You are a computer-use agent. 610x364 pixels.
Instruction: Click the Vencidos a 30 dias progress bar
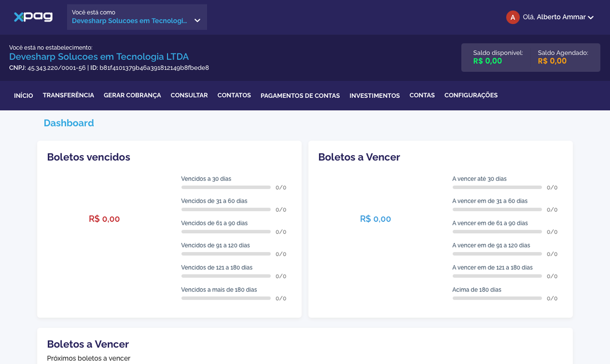[x=226, y=188]
